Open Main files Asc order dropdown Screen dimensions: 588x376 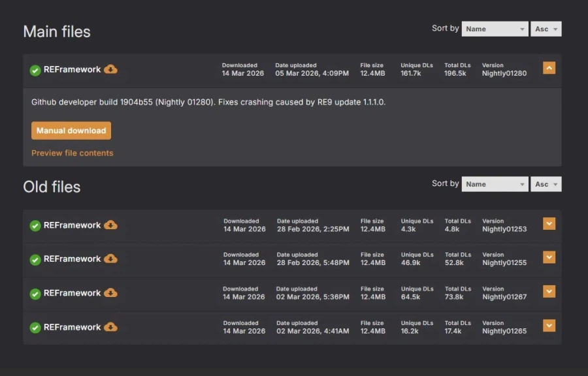(546, 29)
